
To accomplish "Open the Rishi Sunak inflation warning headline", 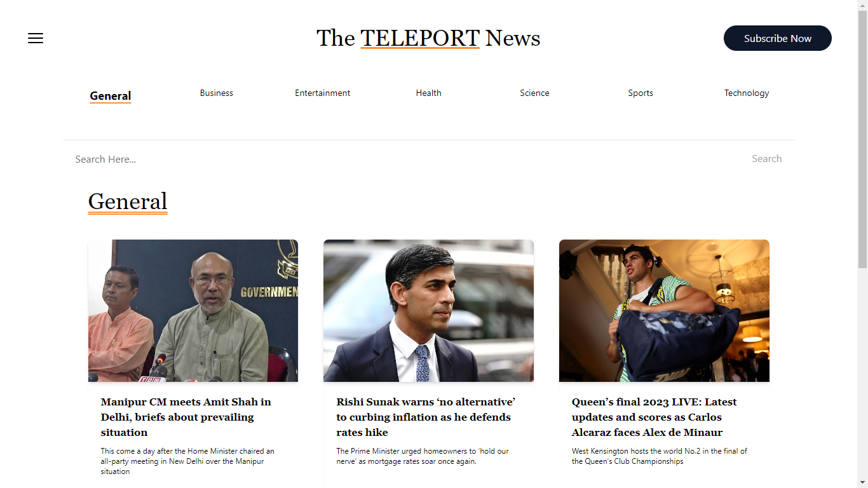I will click(426, 417).
